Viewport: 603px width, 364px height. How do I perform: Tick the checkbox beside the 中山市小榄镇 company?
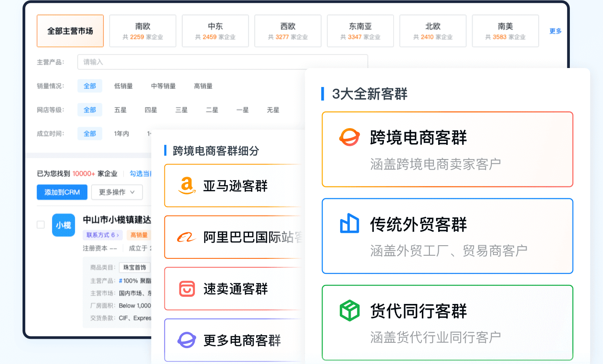(41, 225)
